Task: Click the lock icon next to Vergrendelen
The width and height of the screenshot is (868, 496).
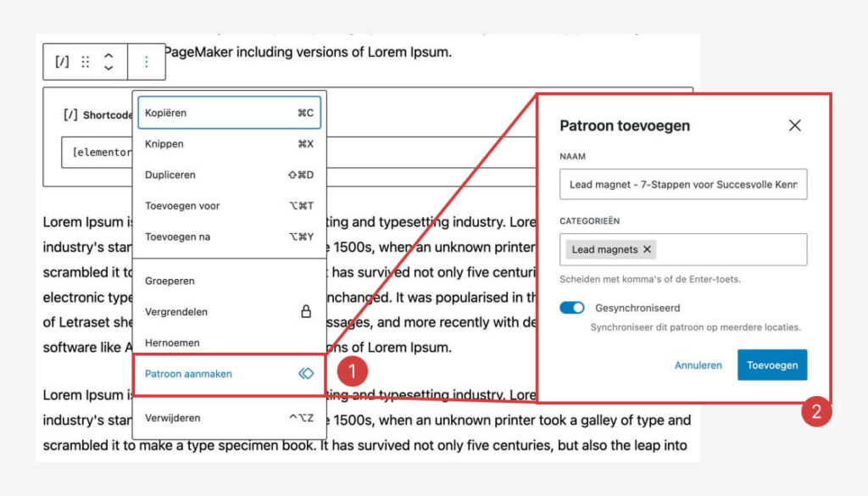Action: click(305, 312)
